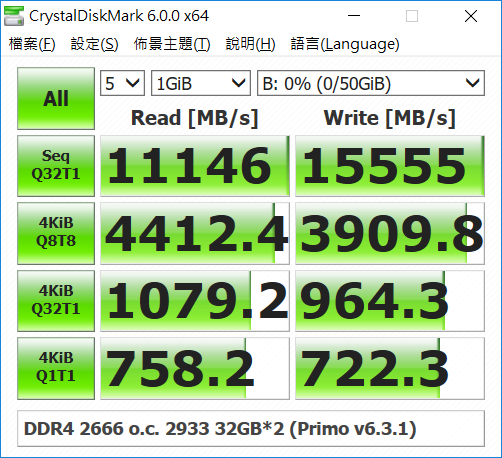Open the 檔案(F) menu
Screen dimensions: 502x458
click(x=32, y=44)
